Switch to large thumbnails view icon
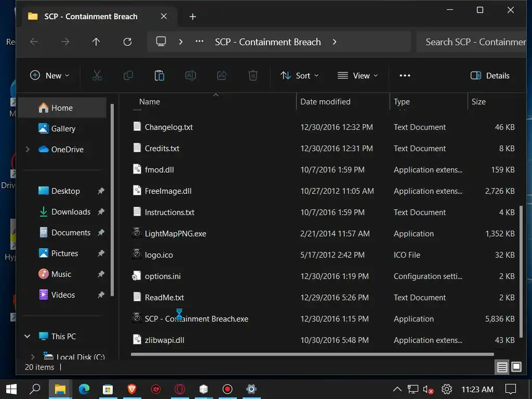 point(516,367)
